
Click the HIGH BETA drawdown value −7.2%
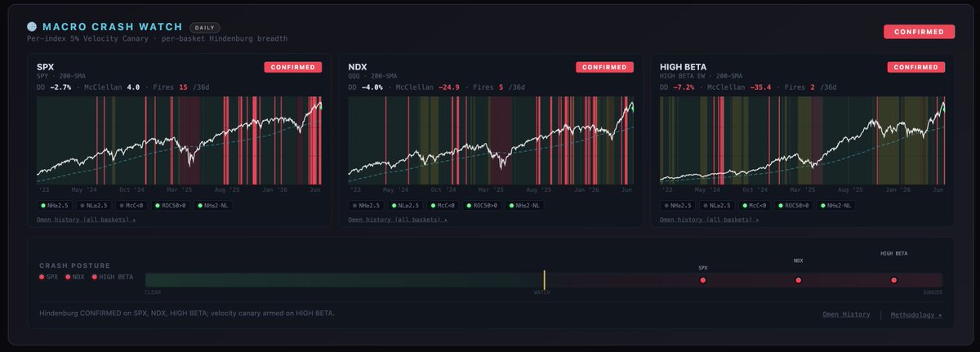(684, 87)
